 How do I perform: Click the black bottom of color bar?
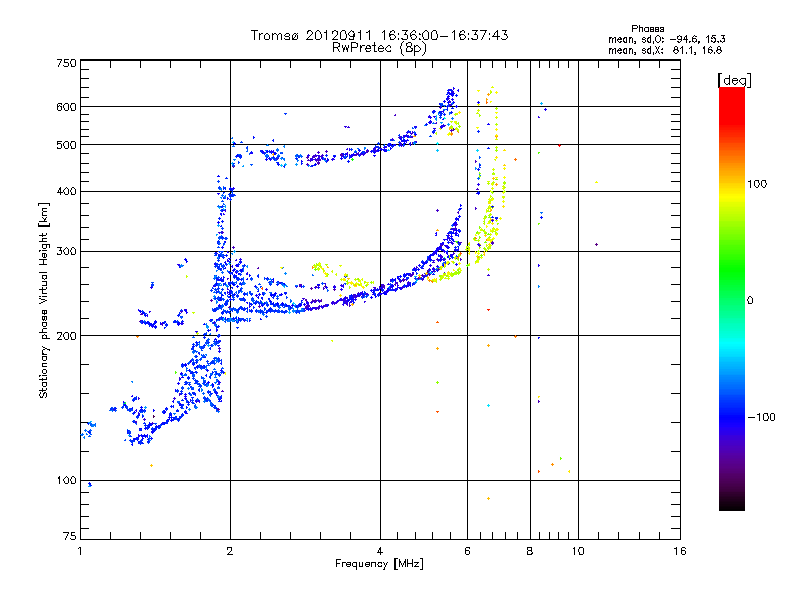(732, 504)
